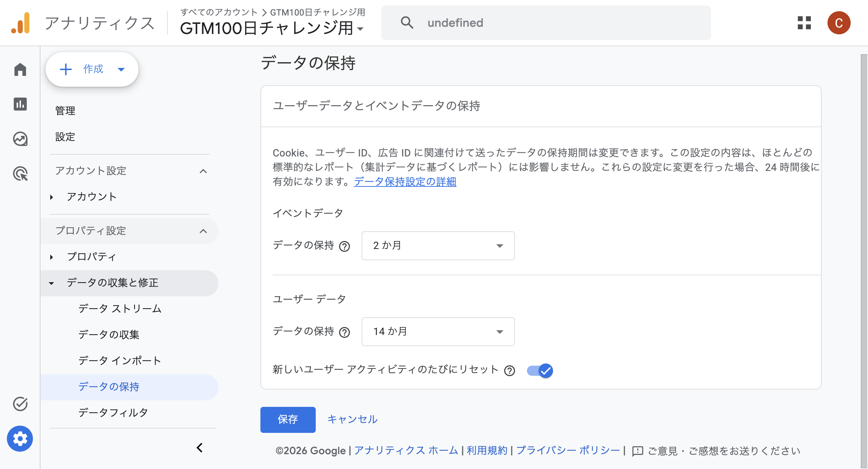
Task: Collapse the admin navigation panel arrow
Action: 200,448
